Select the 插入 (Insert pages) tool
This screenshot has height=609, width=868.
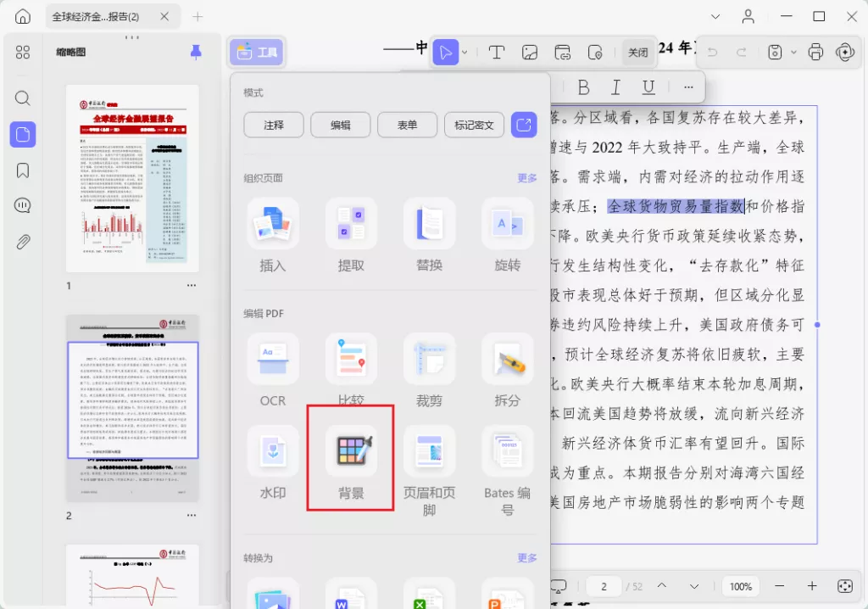pos(272,235)
